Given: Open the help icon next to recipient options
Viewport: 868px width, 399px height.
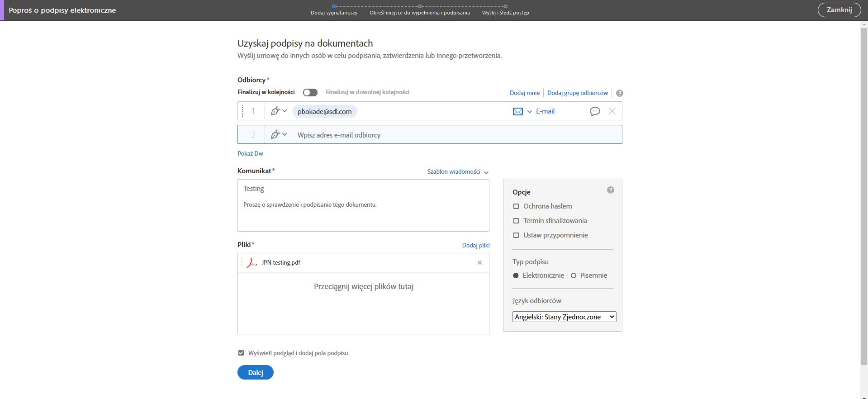Looking at the screenshot, I should (620, 93).
